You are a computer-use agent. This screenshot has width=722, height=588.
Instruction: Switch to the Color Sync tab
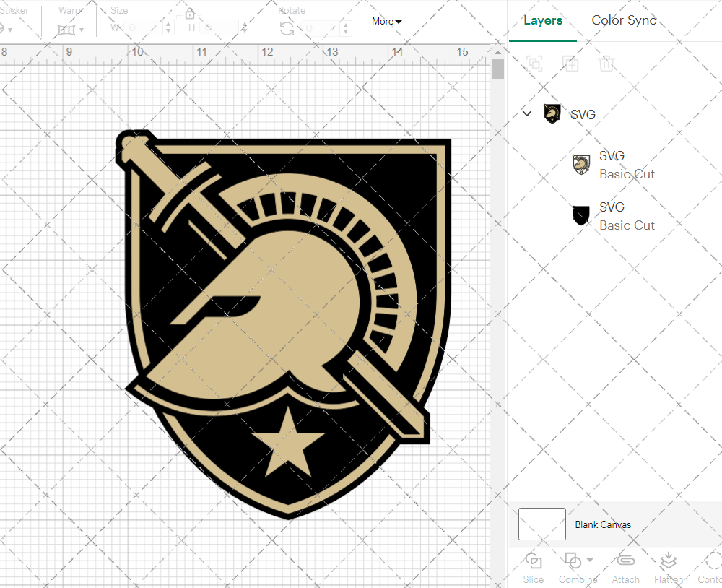624,20
